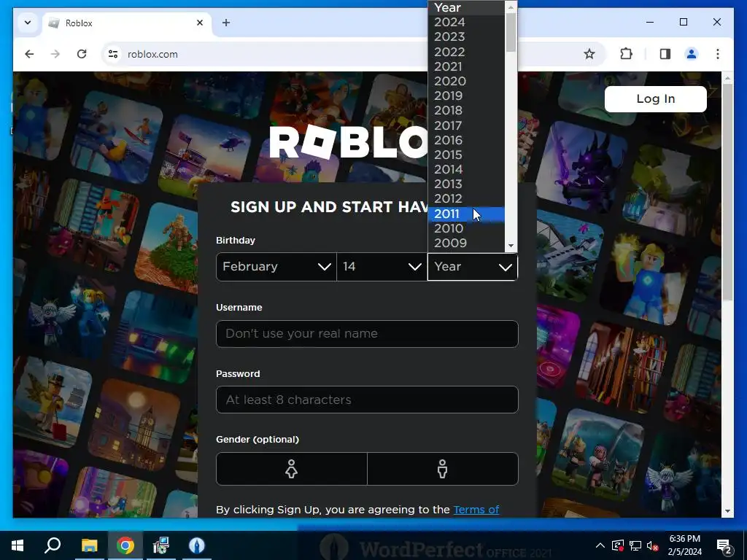This screenshot has width=747, height=560.
Task: Select the male gender icon
Action: click(x=443, y=469)
